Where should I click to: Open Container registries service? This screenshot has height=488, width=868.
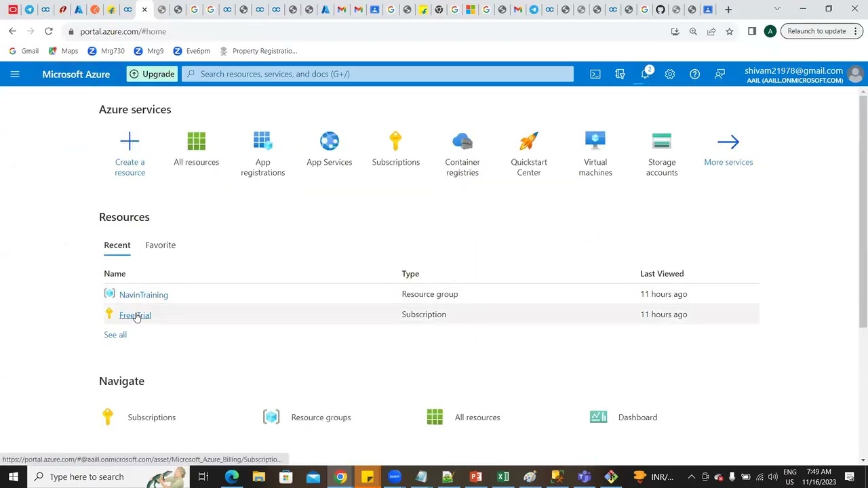point(462,154)
